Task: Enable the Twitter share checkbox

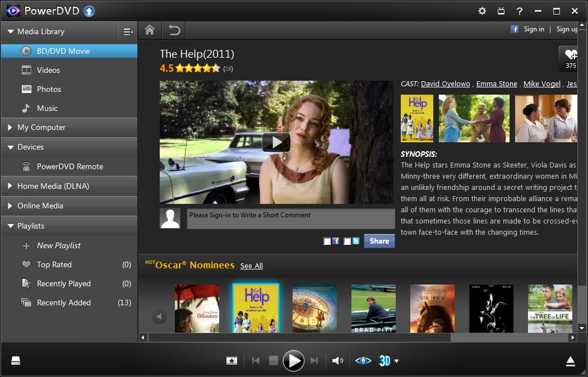Action: point(347,241)
